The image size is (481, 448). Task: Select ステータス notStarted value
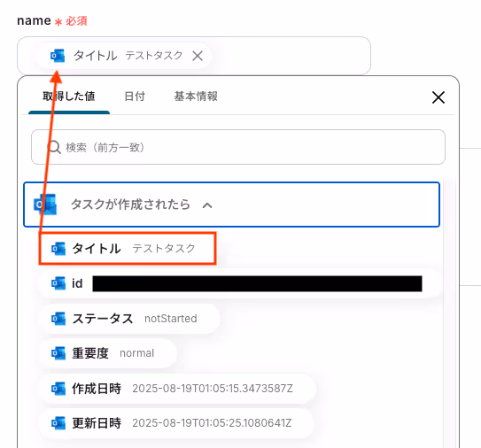point(129,319)
